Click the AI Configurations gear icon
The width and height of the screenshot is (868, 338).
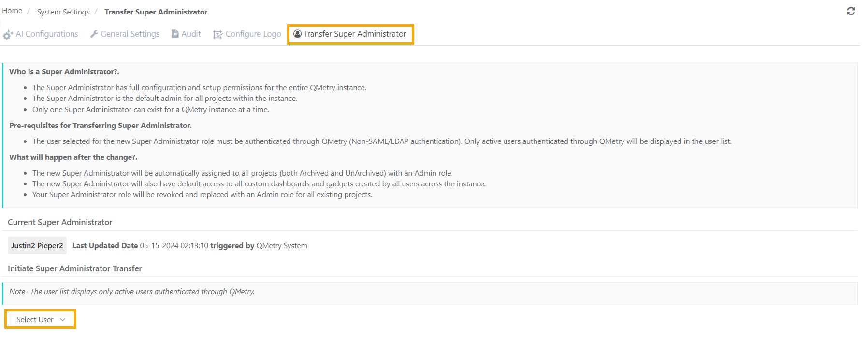point(8,34)
